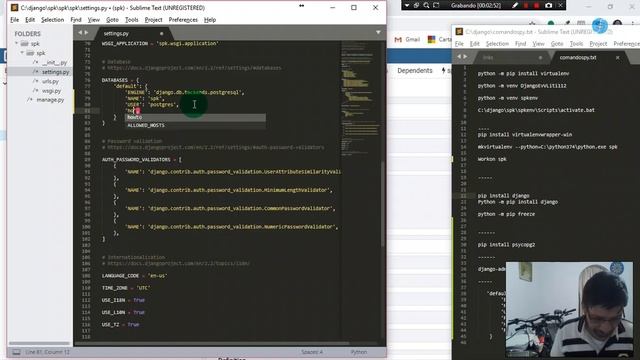Click the region-select icon in recording toolbar
This screenshot has width=640, height=360.
pyautogui.click(x=436, y=5)
